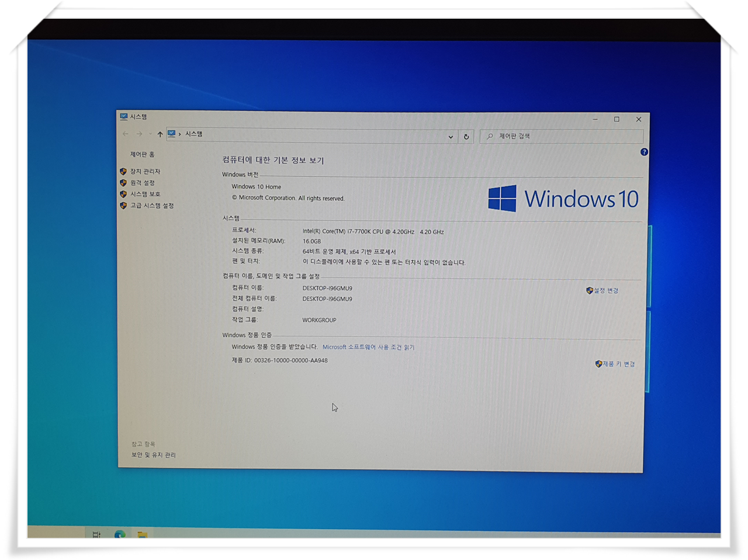Go up one level with up arrow
This screenshot has width=748, height=560.
click(160, 134)
